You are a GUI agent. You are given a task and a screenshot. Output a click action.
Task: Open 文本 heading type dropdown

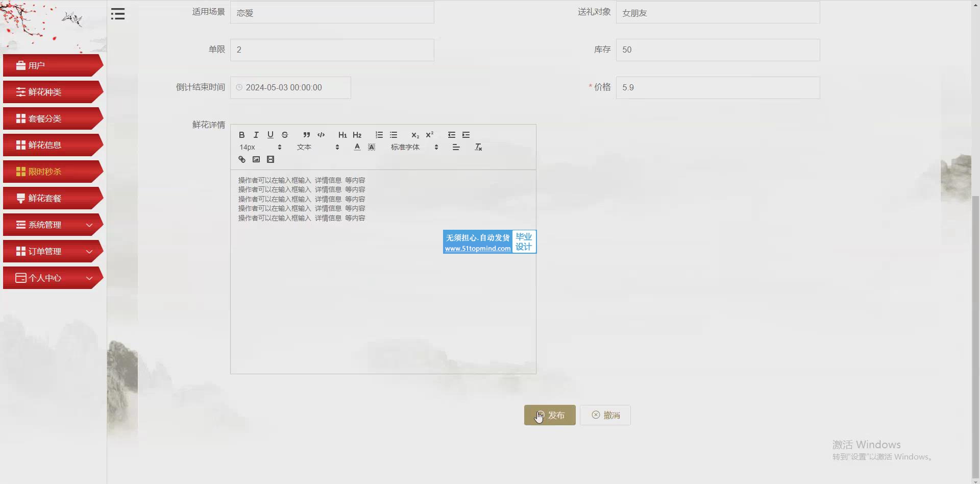point(318,147)
